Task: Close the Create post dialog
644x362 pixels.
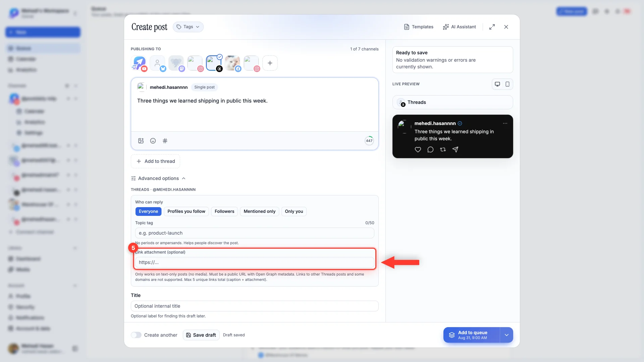Action: pos(506,27)
